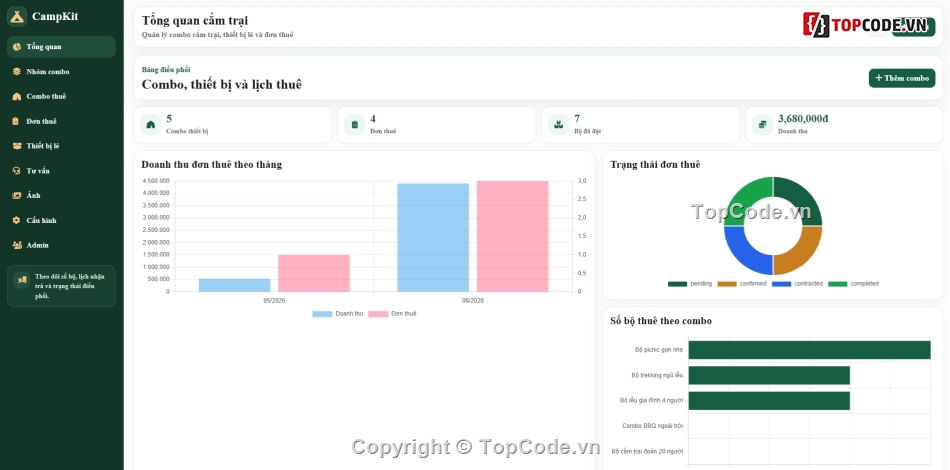Click the Bộ lều gia đình 4 người bar
This screenshot has height=470, width=950.
click(x=769, y=400)
